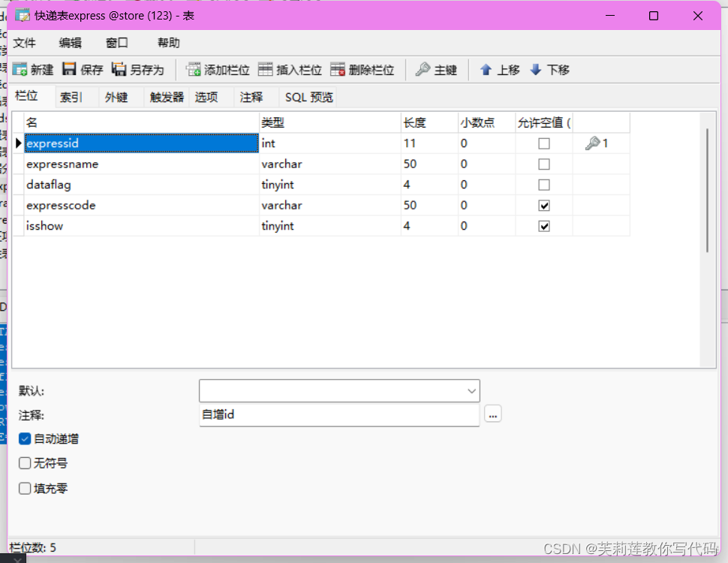Click the varchar type cell of expressname
The height and width of the screenshot is (563, 728).
coord(330,164)
